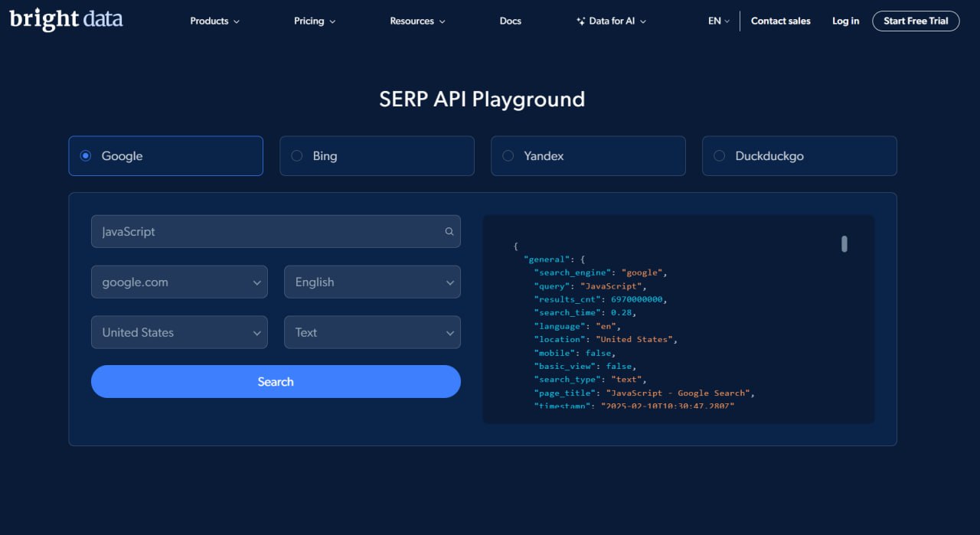The image size is (980, 535).
Task: Click the blue Search button
Action: 276,381
